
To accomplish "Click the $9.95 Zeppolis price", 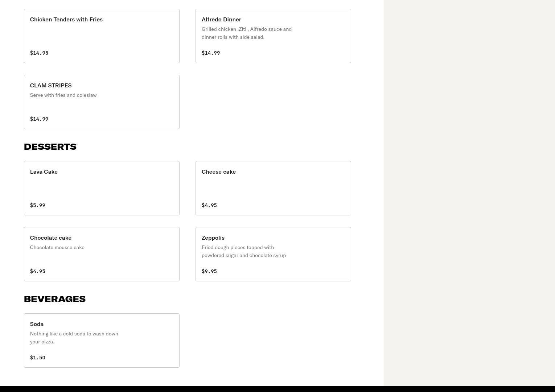I will click(x=209, y=271).
